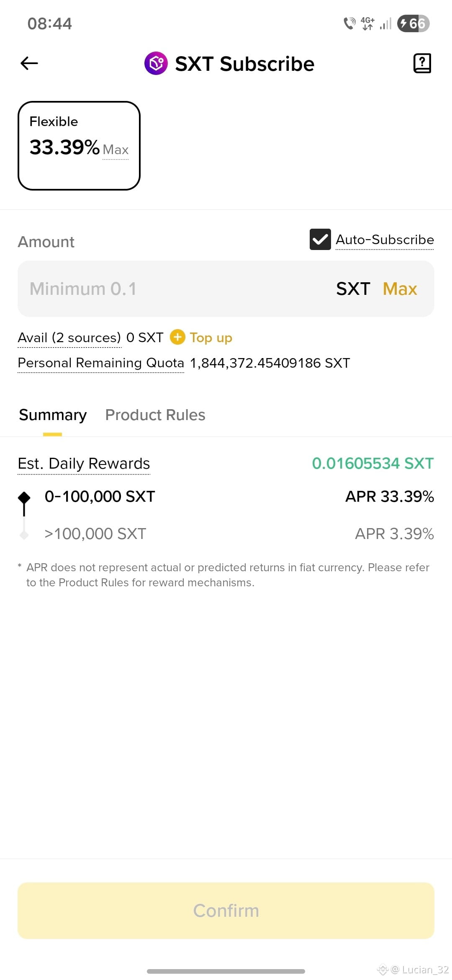Tap the Confirm button
Image resolution: width=452 pixels, height=980 pixels.
coord(226,910)
